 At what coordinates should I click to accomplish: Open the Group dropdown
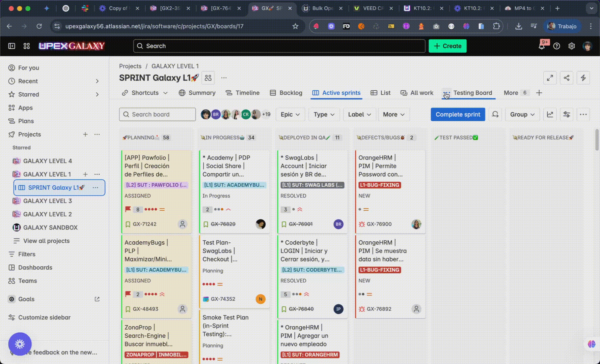pos(522,115)
